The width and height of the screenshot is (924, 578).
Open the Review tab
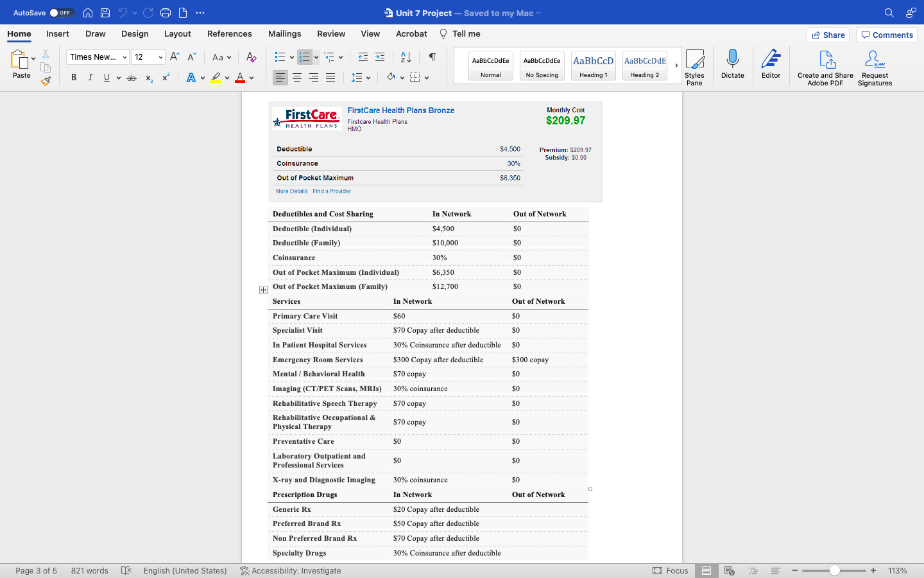click(331, 33)
